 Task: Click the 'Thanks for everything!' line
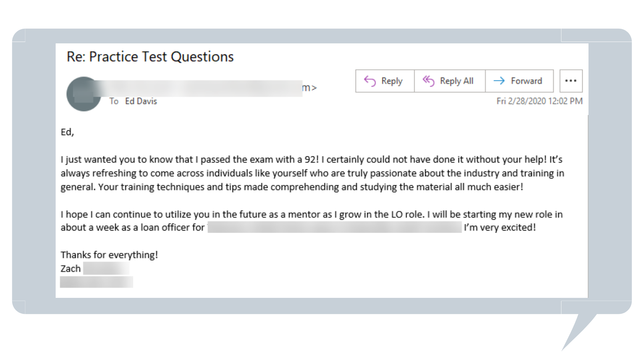click(109, 255)
